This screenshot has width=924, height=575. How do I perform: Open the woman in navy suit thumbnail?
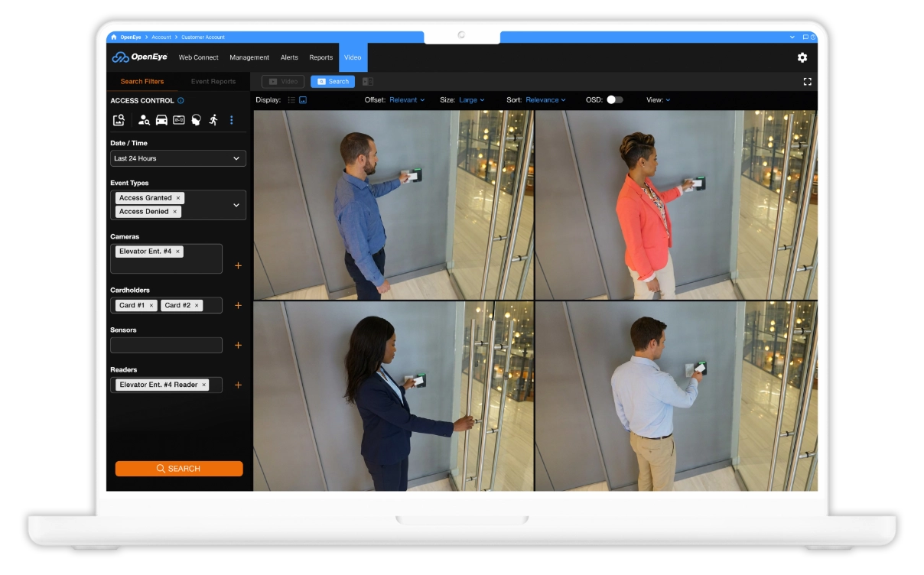(393, 396)
